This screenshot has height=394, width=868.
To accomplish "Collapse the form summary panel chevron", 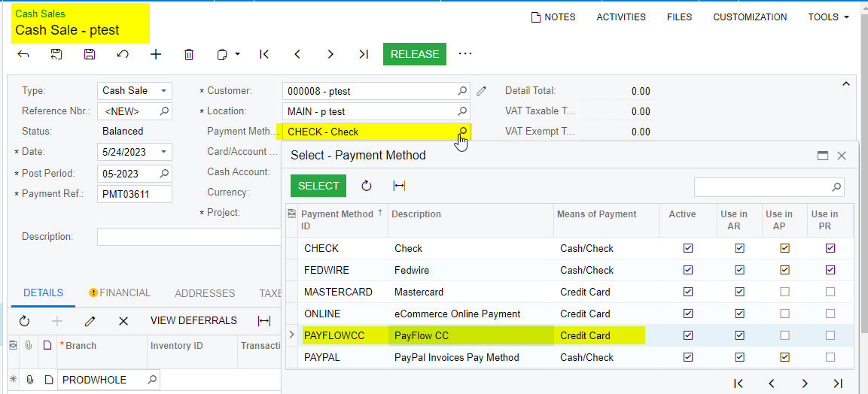I will click(x=845, y=83).
